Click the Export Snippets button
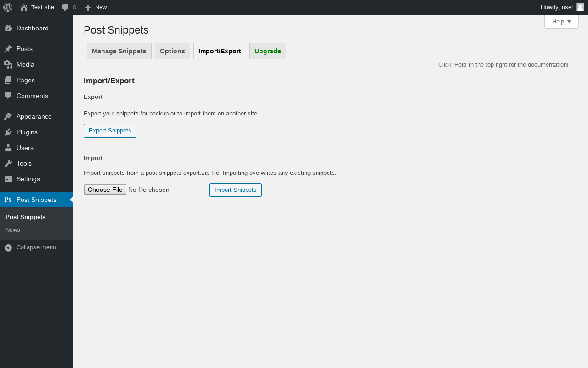This screenshot has width=588, height=368. tap(110, 131)
